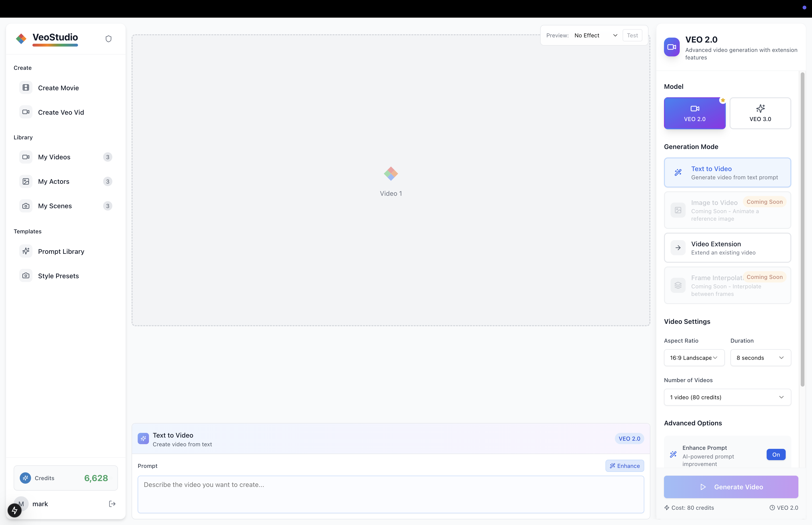Go to My Videos library
Image resolution: width=812 pixels, height=525 pixels.
(x=66, y=157)
